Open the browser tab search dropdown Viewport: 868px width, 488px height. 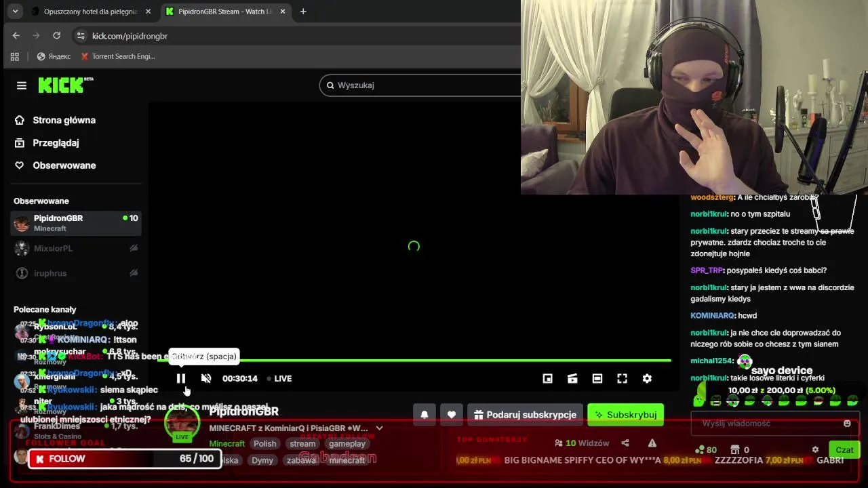click(x=15, y=12)
